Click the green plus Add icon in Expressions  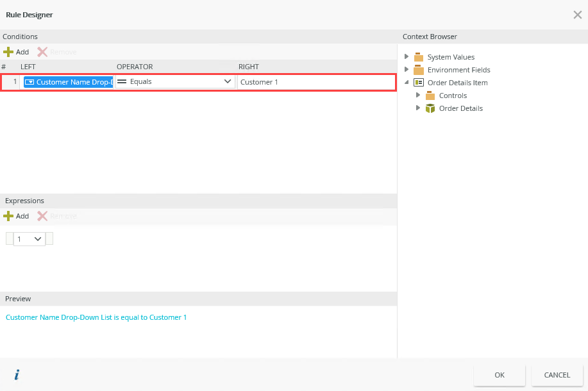(8, 216)
